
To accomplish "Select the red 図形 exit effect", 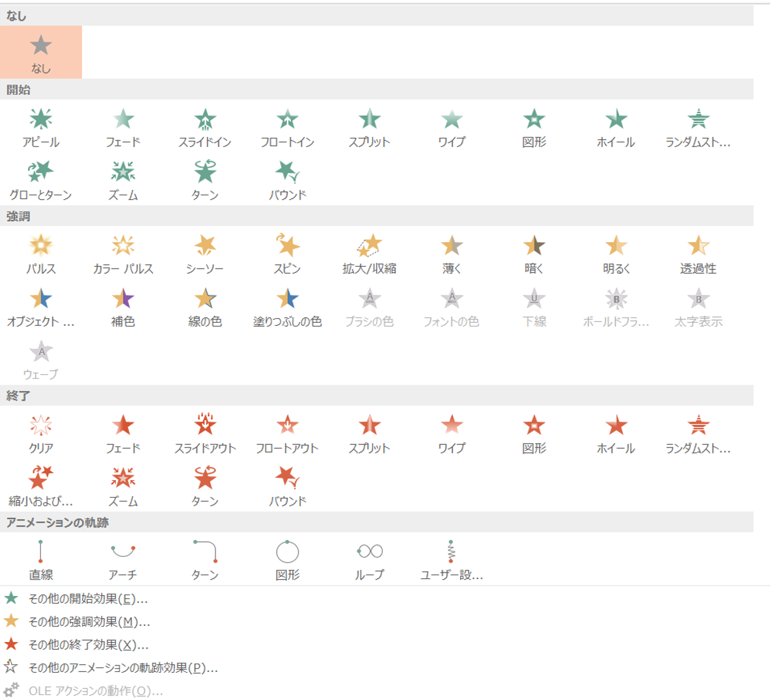I will click(x=534, y=435).
